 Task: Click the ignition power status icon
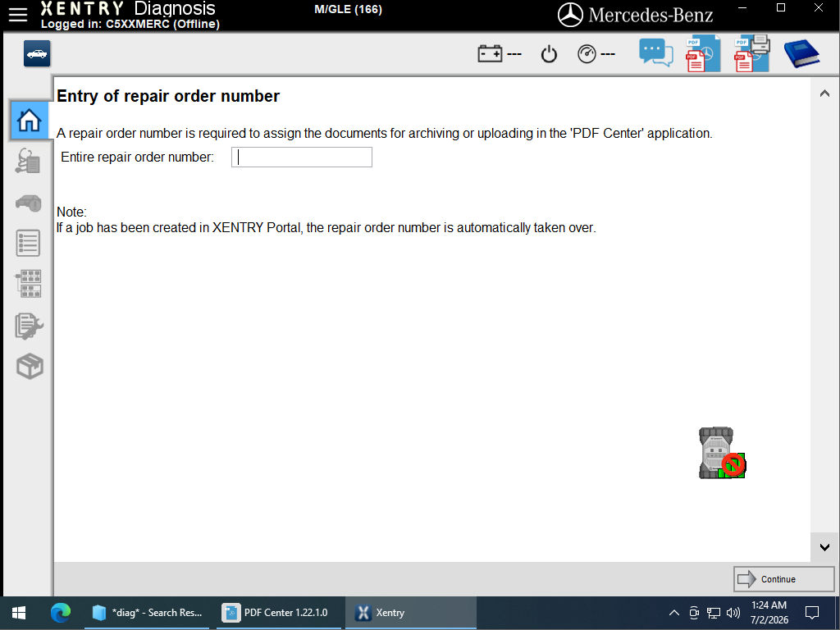coord(549,54)
